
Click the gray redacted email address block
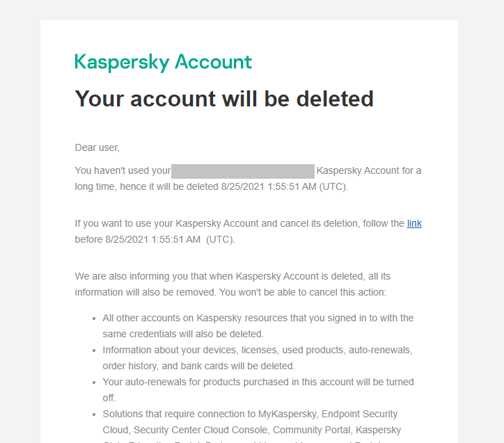pyautogui.click(x=242, y=171)
